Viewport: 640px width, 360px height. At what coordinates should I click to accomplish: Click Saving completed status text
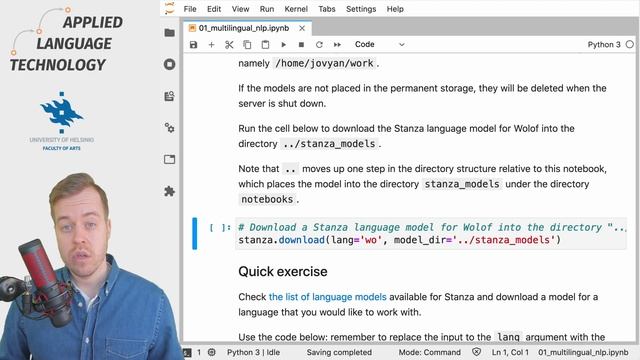[339, 352]
